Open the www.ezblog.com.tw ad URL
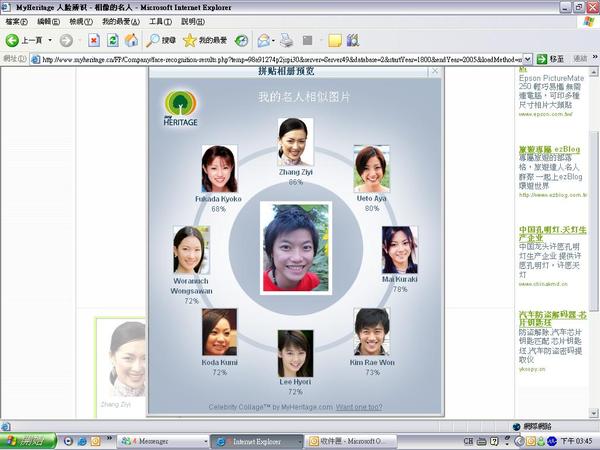The width and height of the screenshot is (600, 450). [x=553, y=195]
